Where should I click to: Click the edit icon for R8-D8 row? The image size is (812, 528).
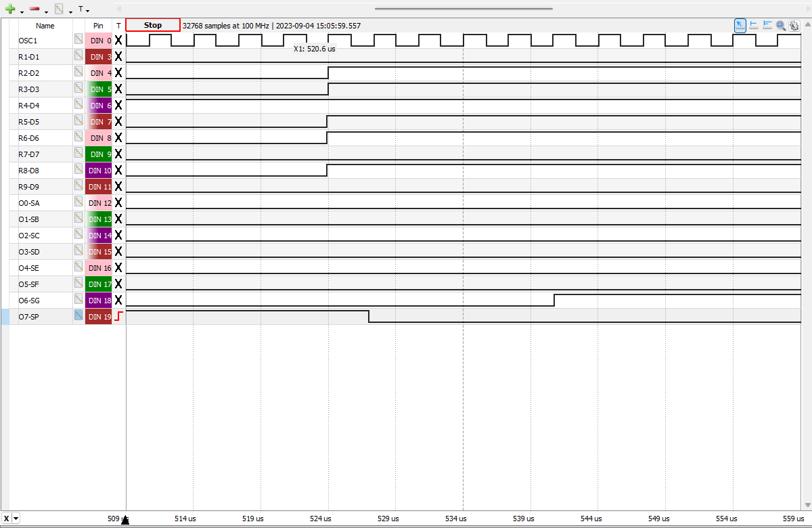tap(78, 170)
